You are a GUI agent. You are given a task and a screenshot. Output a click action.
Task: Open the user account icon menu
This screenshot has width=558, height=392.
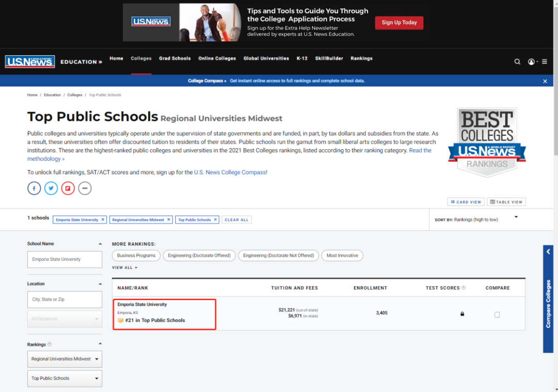pyautogui.click(x=531, y=61)
